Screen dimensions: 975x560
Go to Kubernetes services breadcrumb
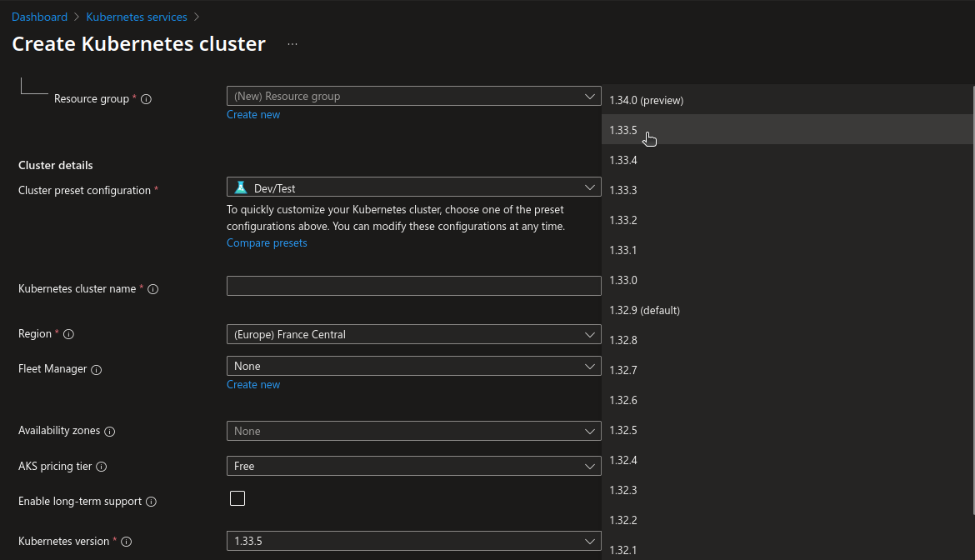pos(137,17)
